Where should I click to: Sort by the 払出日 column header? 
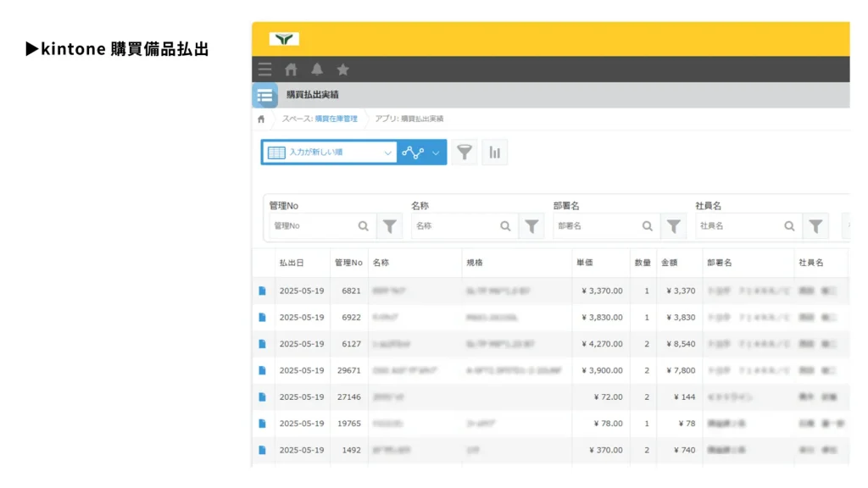[292, 263]
